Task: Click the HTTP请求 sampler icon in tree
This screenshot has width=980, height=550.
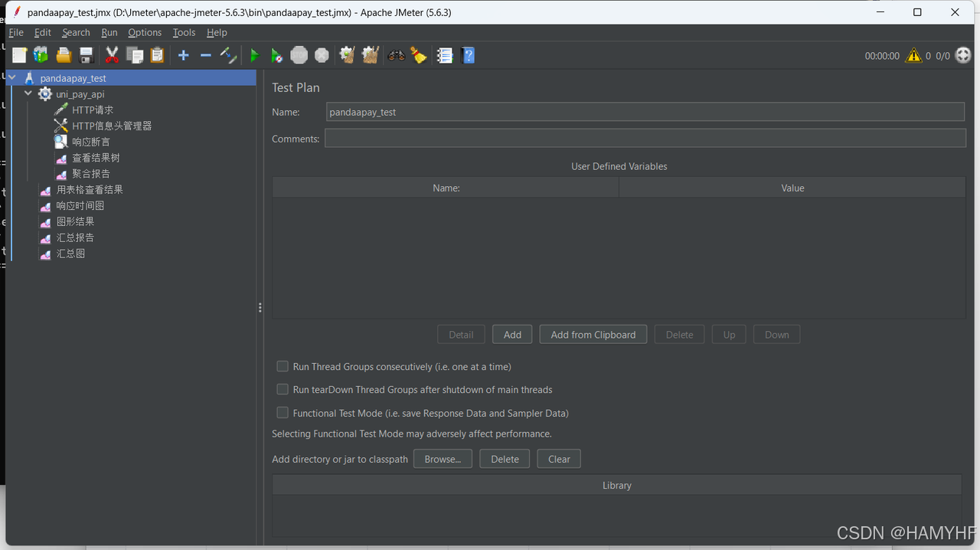Action: point(61,110)
